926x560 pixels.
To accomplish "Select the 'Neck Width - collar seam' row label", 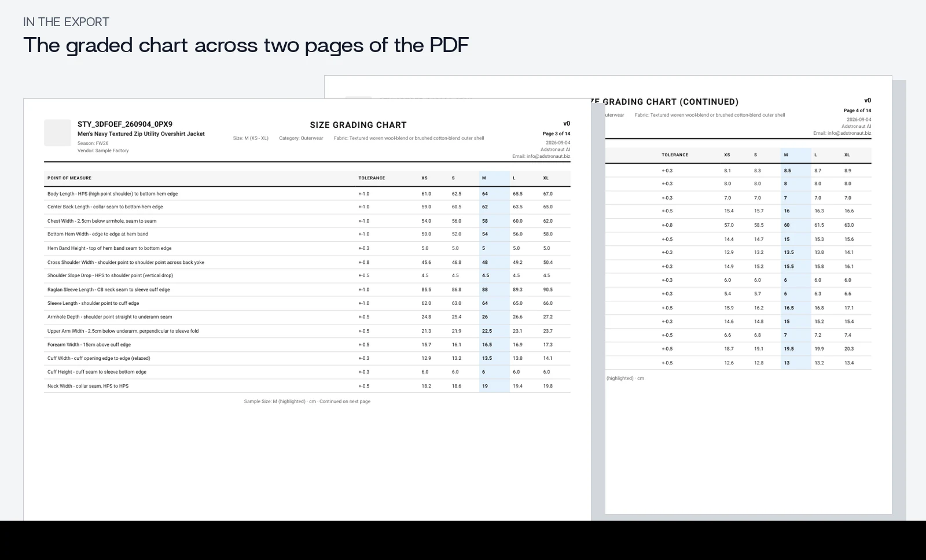I will point(88,386).
